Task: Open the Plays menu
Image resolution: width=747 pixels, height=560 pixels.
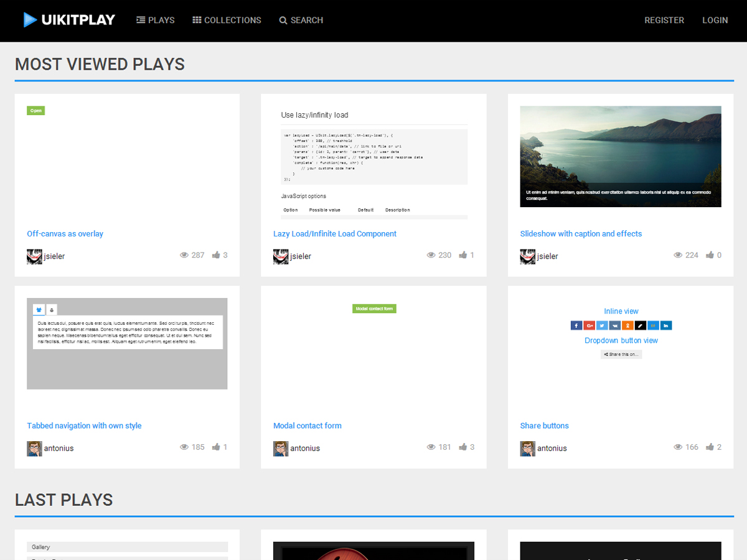Action: [x=156, y=20]
